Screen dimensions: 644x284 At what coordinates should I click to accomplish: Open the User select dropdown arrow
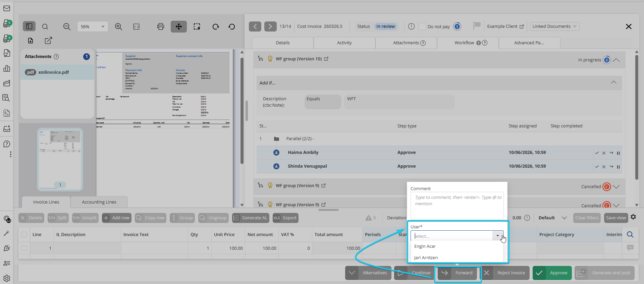[497, 236]
